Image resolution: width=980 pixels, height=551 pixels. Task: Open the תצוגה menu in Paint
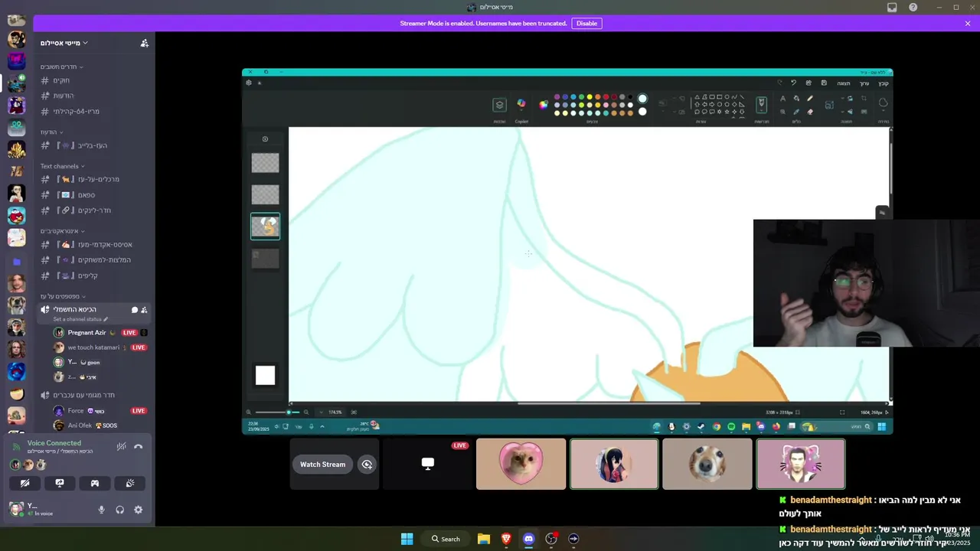pos(843,83)
